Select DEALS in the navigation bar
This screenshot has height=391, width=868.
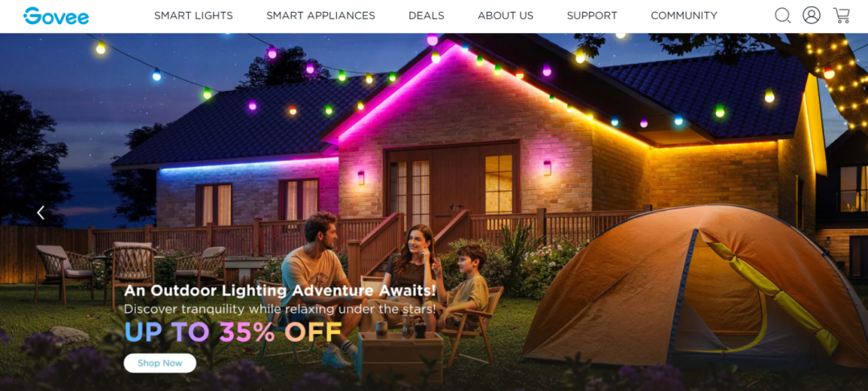pos(426,16)
